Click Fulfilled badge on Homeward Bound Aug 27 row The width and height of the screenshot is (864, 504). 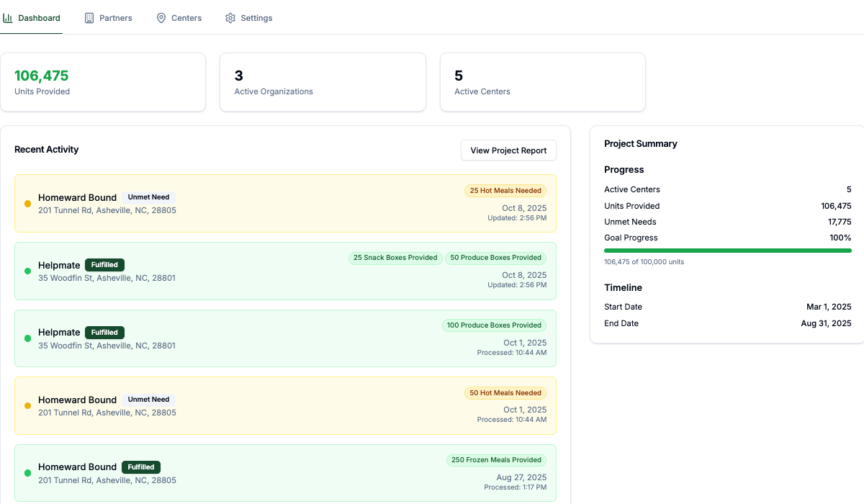click(x=141, y=467)
